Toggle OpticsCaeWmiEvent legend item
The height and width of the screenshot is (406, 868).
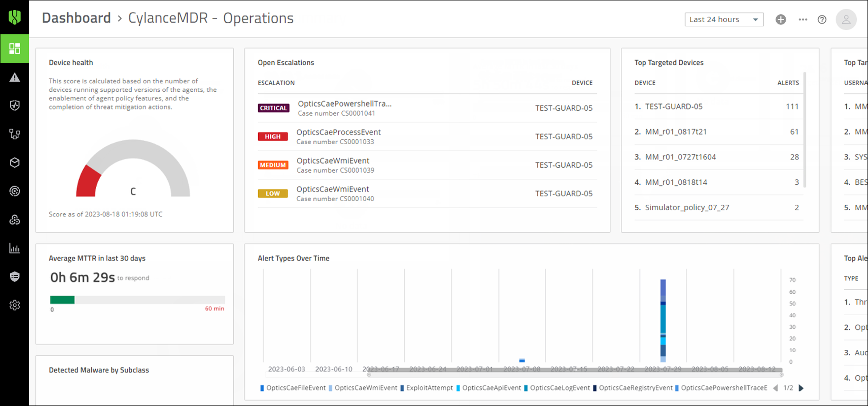point(363,388)
